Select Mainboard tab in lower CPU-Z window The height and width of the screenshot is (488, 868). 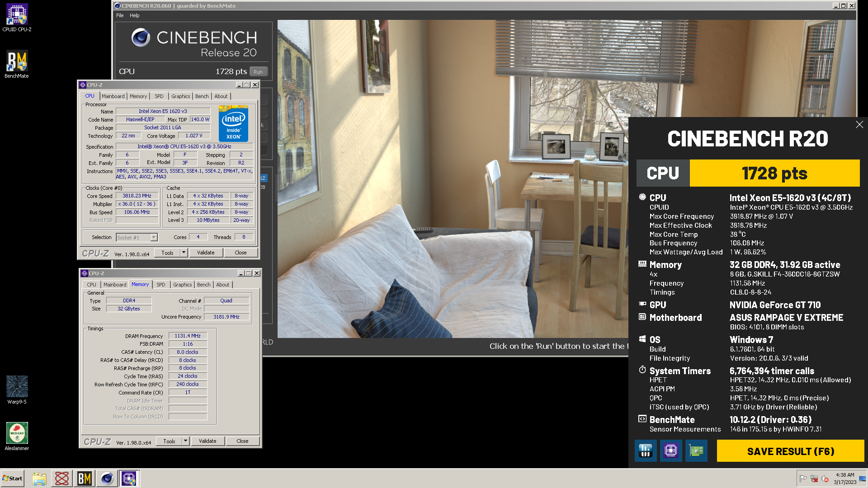click(x=115, y=285)
